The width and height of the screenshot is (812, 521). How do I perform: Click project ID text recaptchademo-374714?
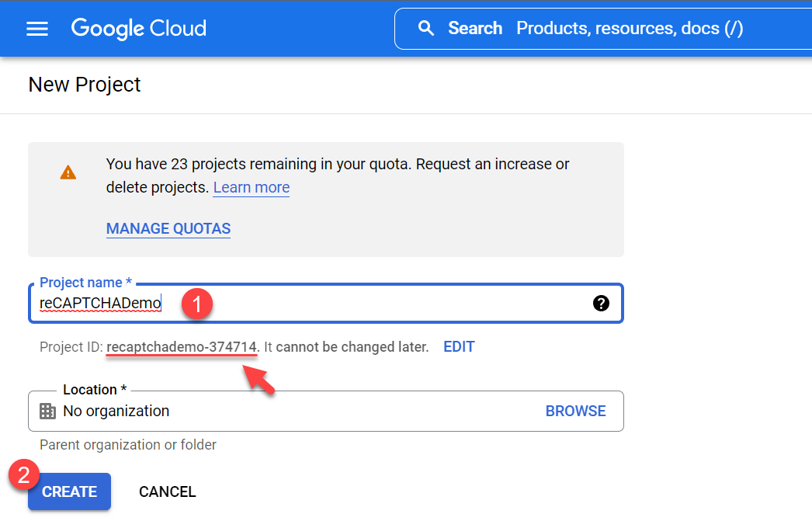coord(182,346)
